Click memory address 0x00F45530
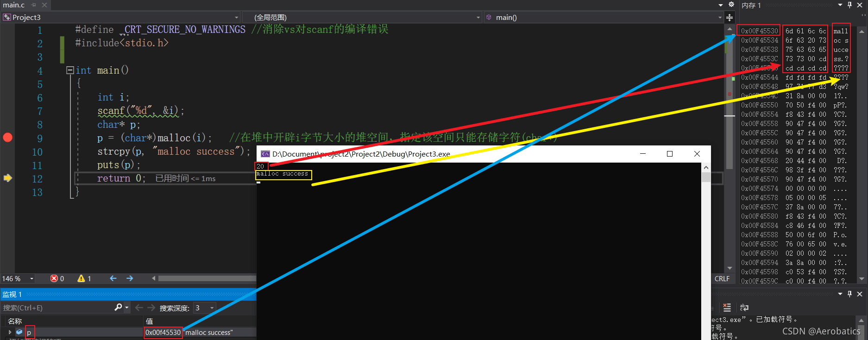Screen dimensions: 868x340 [x=760, y=31]
